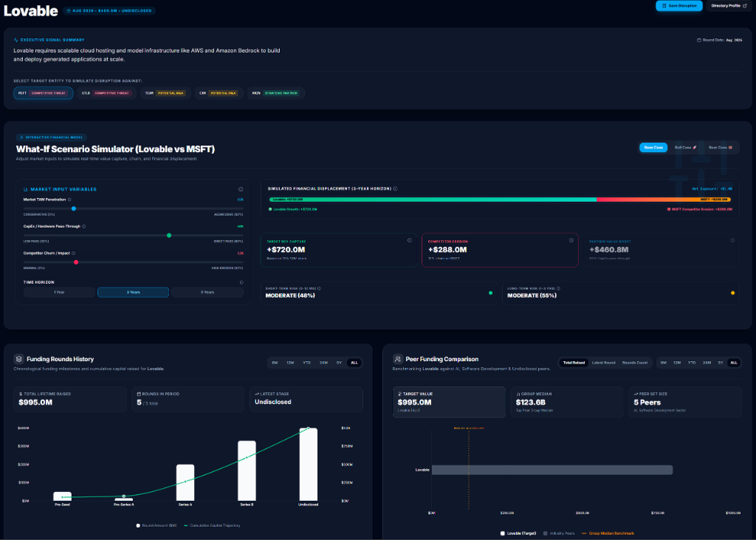This screenshot has width=756, height=540.
Task: Select ALL range in Peer Funding Comparison
Action: coord(734,363)
